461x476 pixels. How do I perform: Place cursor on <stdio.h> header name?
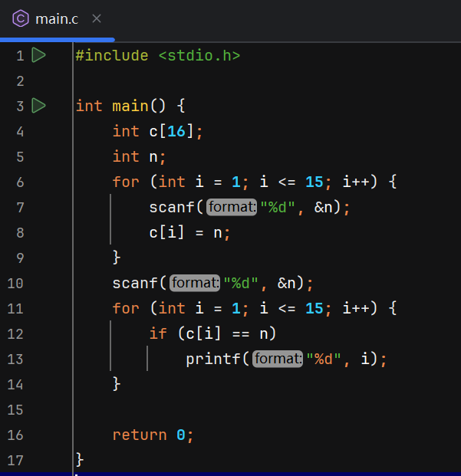199,55
